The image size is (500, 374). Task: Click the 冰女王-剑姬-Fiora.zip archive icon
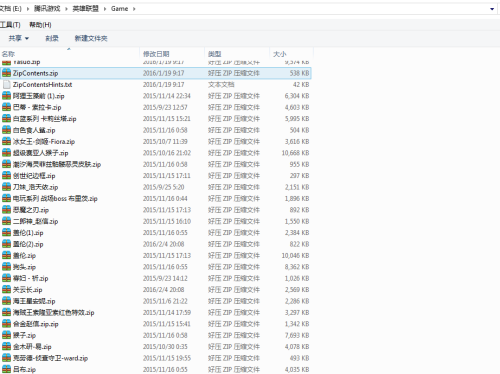coord(6,141)
